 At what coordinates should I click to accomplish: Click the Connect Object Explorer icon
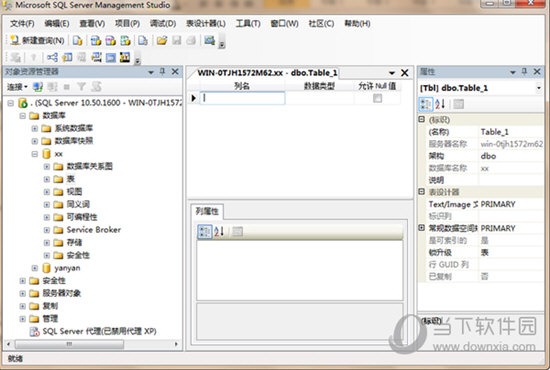[38, 86]
